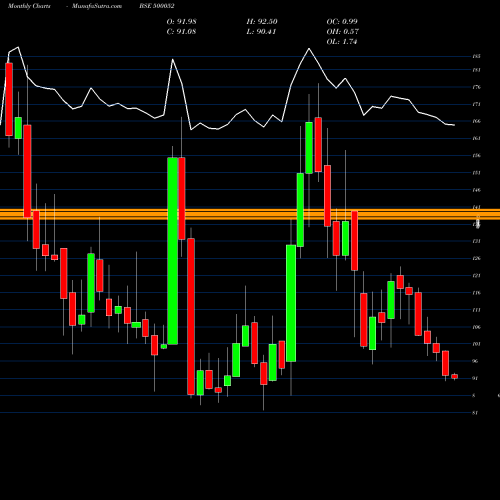500x500 pixels.
Task: Select the 131 price axis label
Action: pyautogui.click(x=476, y=241)
